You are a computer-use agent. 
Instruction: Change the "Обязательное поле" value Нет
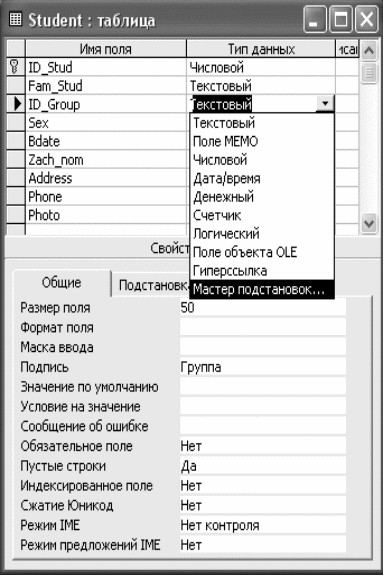point(263,446)
